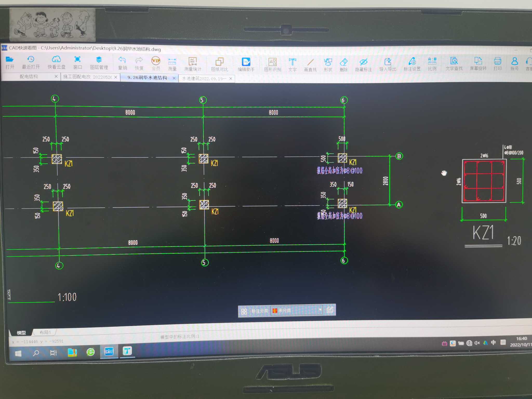Switch to the 配电结构 drawing tab

[29, 76]
